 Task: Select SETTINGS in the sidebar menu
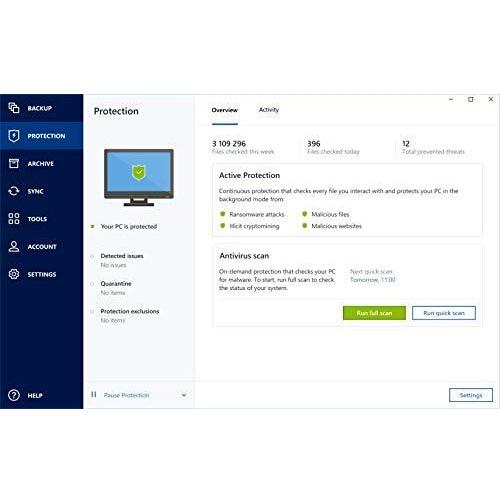[x=42, y=274]
